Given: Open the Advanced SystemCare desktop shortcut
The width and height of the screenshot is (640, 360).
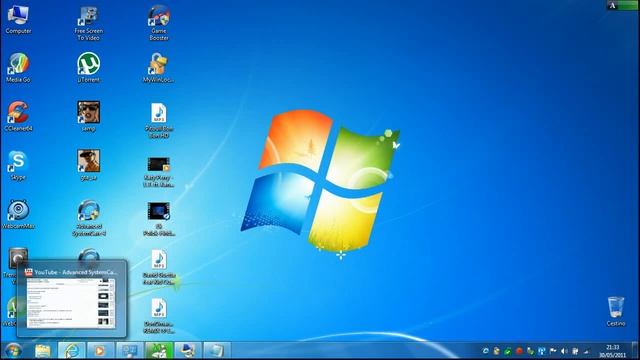Looking at the screenshot, I should (x=89, y=218).
